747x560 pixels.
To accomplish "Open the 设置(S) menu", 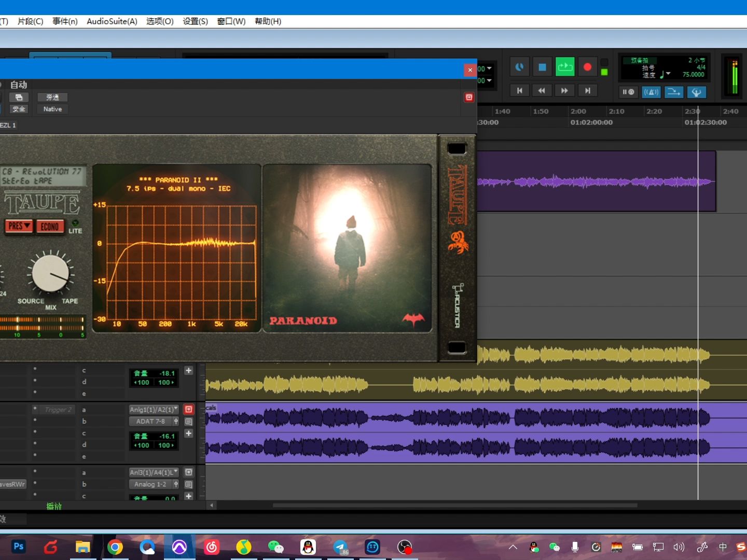I will pyautogui.click(x=196, y=21).
